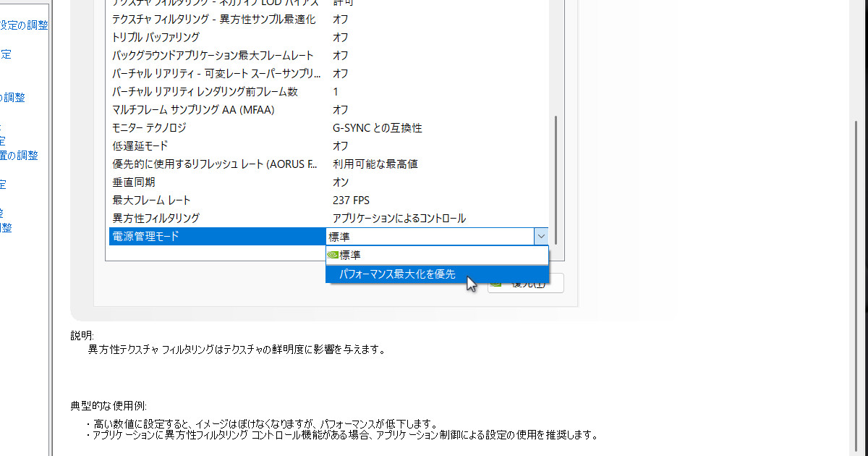Select the 電源管理モード setting row
Viewport: 868px width, 456px height.
pos(217,236)
